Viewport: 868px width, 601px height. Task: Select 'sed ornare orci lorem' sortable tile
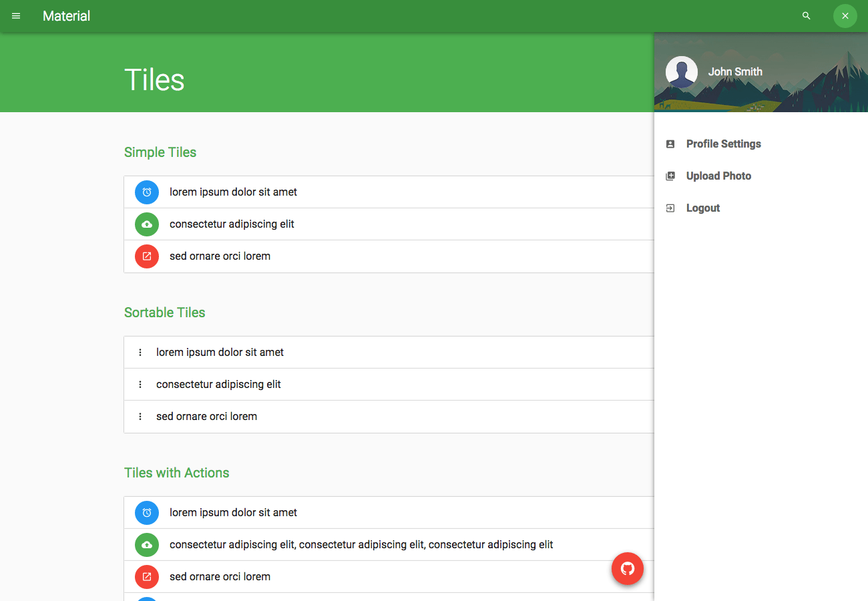point(206,417)
